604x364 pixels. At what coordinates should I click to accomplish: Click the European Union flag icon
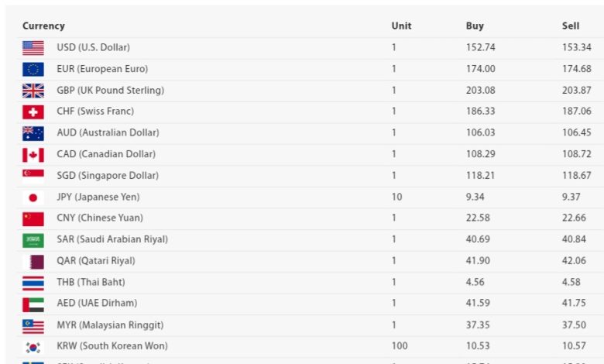33,70
